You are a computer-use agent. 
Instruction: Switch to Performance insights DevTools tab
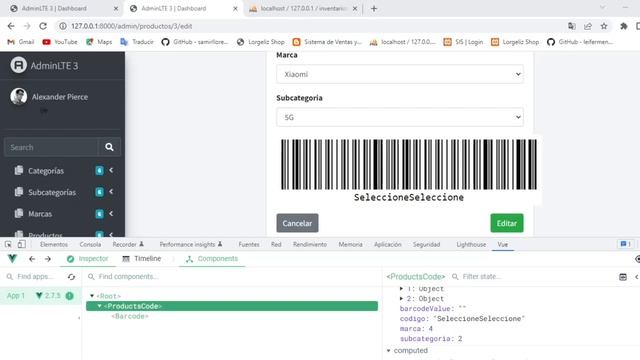coord(191,244)
